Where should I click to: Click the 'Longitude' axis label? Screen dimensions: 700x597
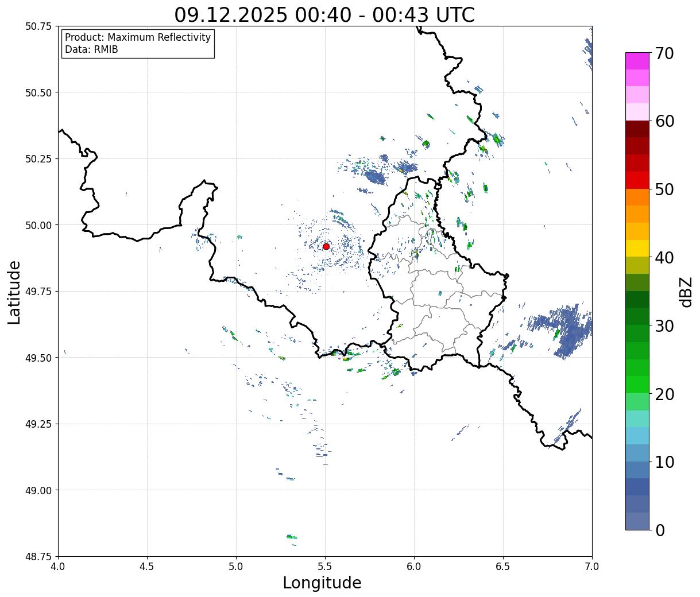(322, 583)
